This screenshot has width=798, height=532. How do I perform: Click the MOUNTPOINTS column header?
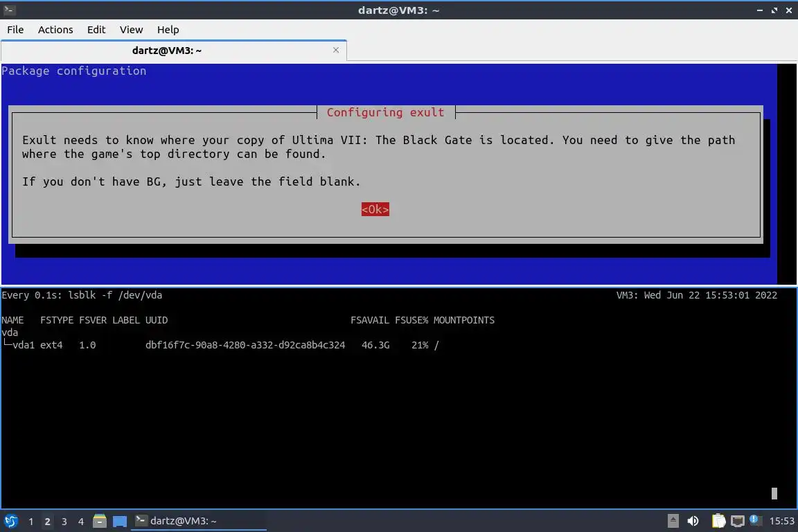463,320
